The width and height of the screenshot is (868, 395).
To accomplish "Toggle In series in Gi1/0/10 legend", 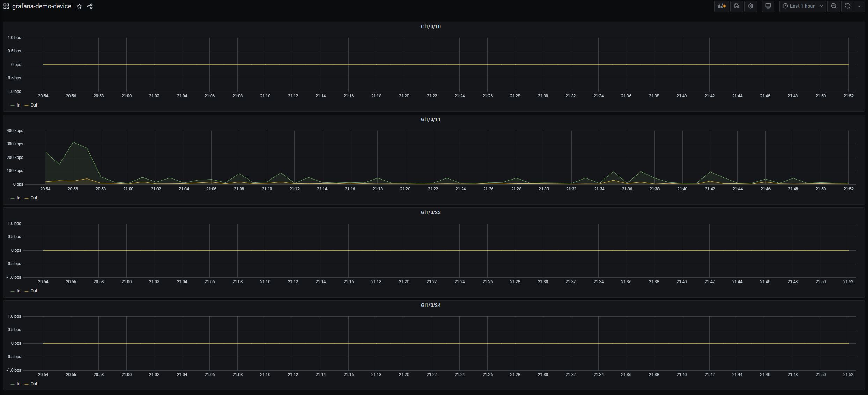I will point(19,105).
